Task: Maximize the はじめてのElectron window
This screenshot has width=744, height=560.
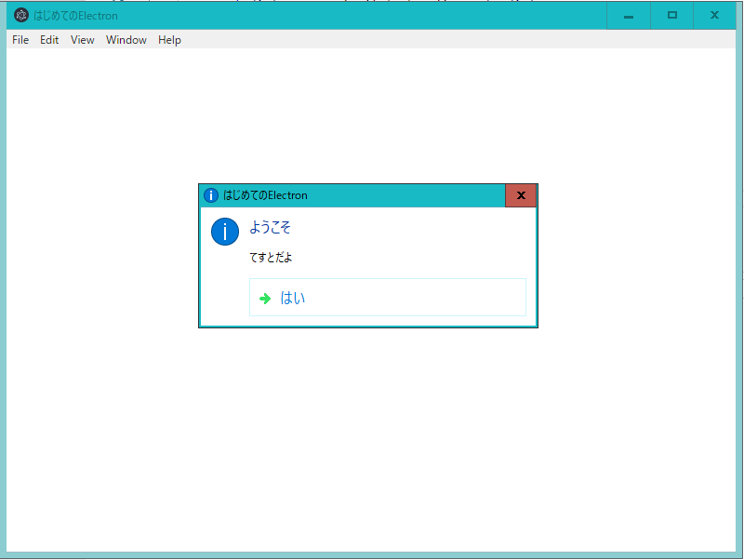Action: coord(671,15)
